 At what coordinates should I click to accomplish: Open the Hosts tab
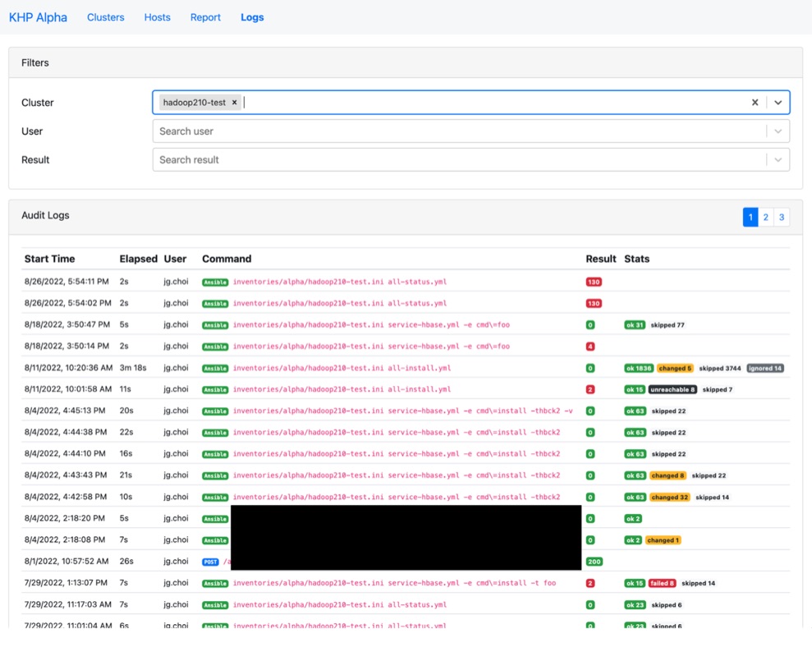pos(158,17)
